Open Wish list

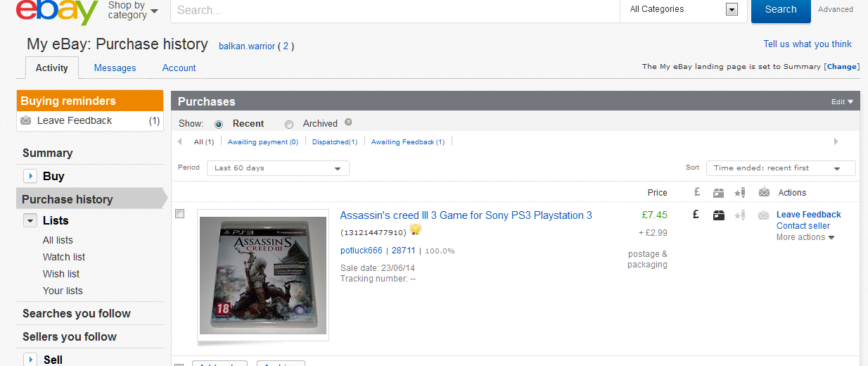(x=61, y=274)
